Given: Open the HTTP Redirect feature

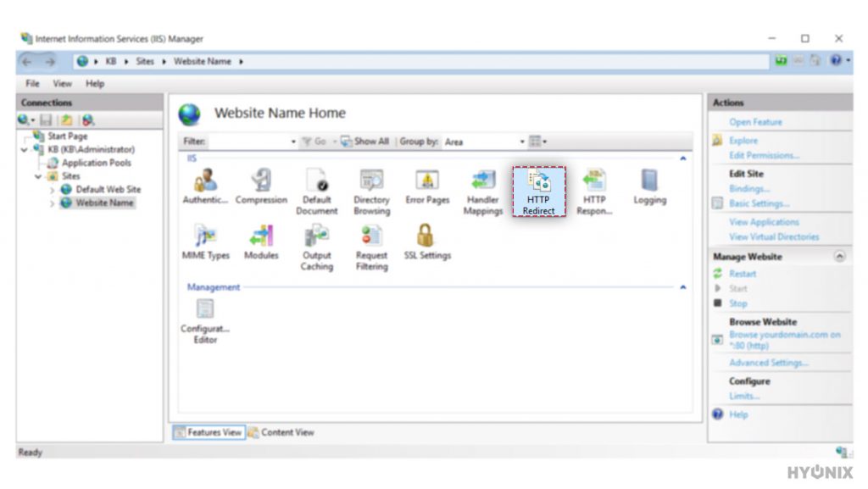Looking at the screenshot, I should [539, 188].
